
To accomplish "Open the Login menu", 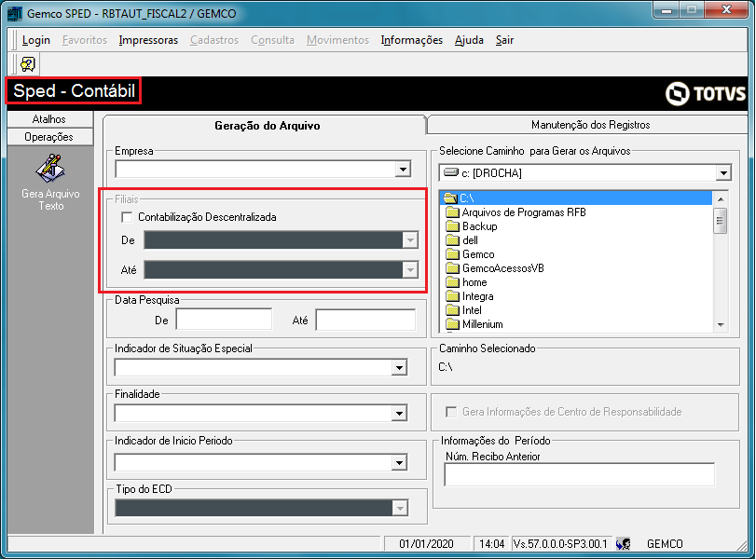I will pyautogui.click(x=36, y=40).
